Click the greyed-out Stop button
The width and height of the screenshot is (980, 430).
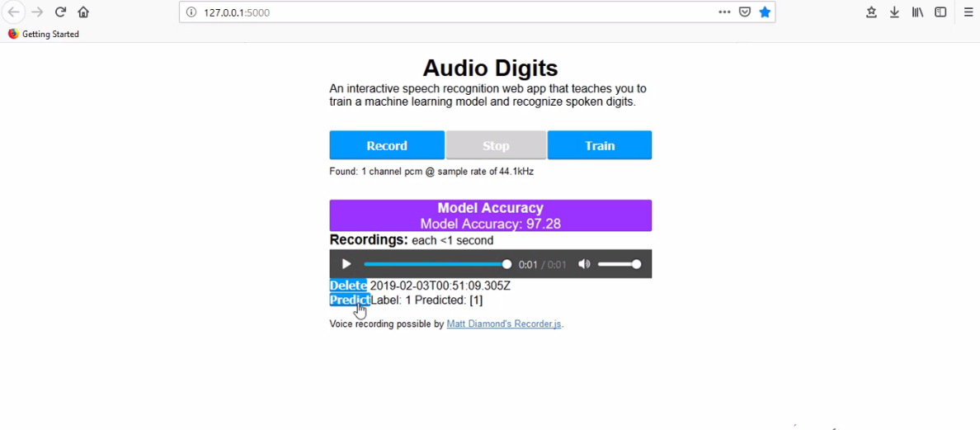pos(496,145)
